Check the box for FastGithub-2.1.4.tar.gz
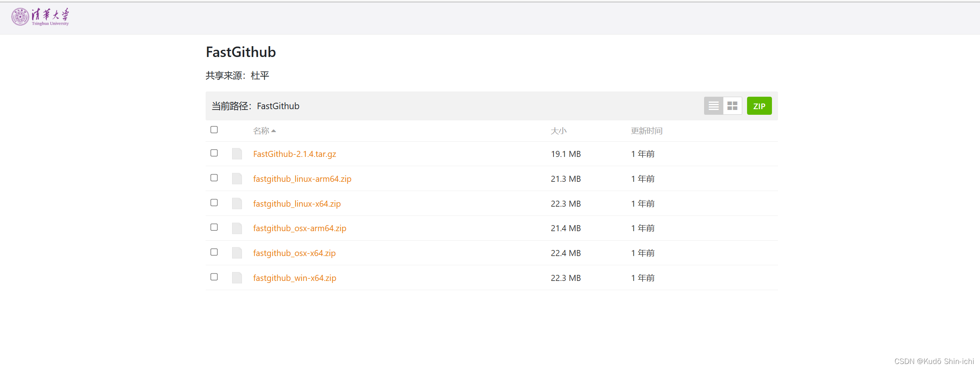The height and width of the screenshot is (368, 980). pyautogui.click(x=214, y=153)
